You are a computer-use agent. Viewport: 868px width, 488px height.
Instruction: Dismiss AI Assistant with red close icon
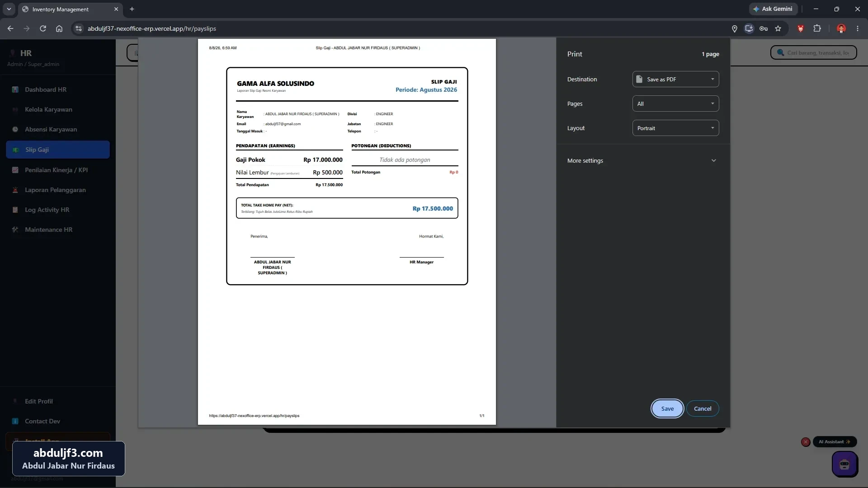[x=806, y=442]
